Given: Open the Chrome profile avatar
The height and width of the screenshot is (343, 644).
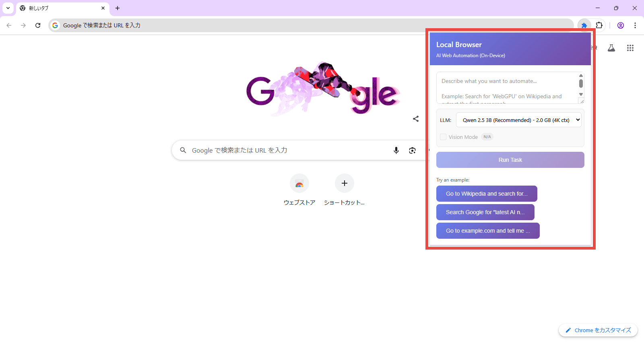Looking at the screenshot, I should coord(621,25).
